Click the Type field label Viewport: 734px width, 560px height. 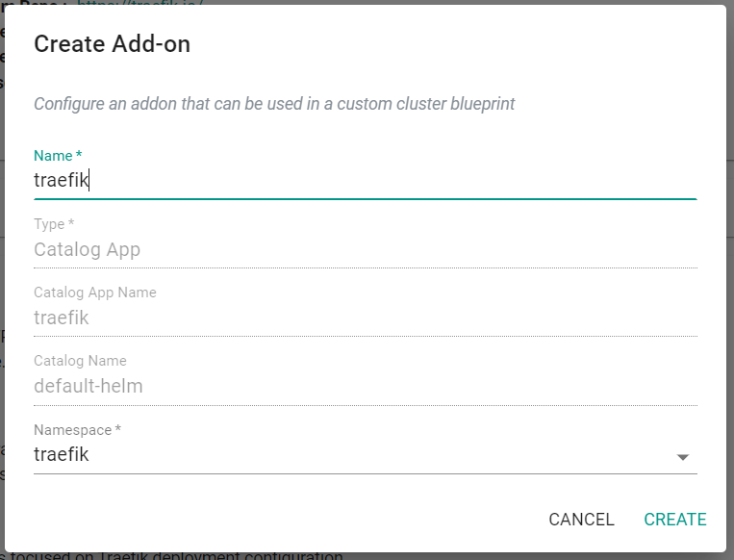tap(54, 224)
